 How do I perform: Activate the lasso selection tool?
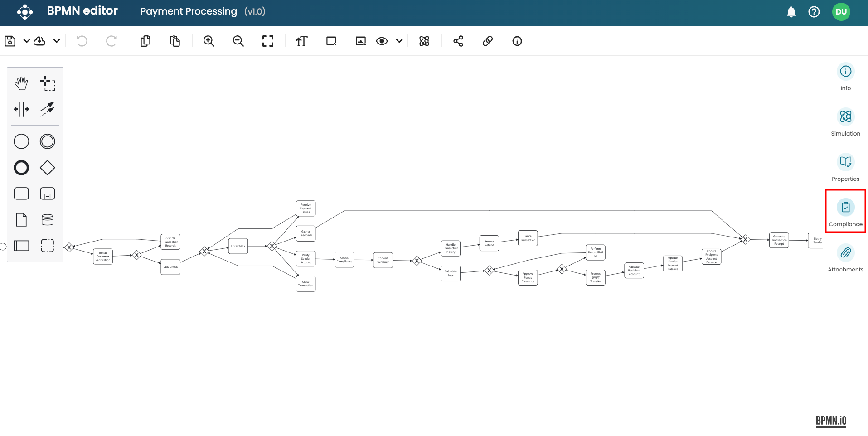pos(47,83)
